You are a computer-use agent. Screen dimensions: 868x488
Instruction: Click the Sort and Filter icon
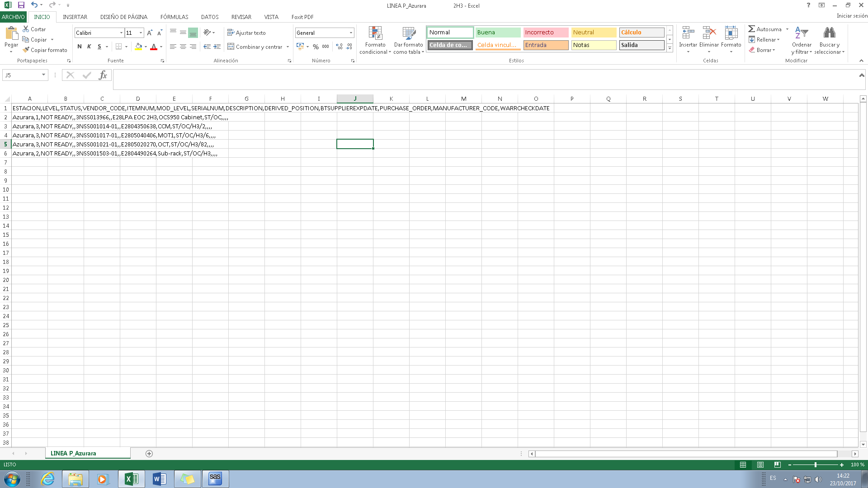pyautogui.click(x=802, y=33)
